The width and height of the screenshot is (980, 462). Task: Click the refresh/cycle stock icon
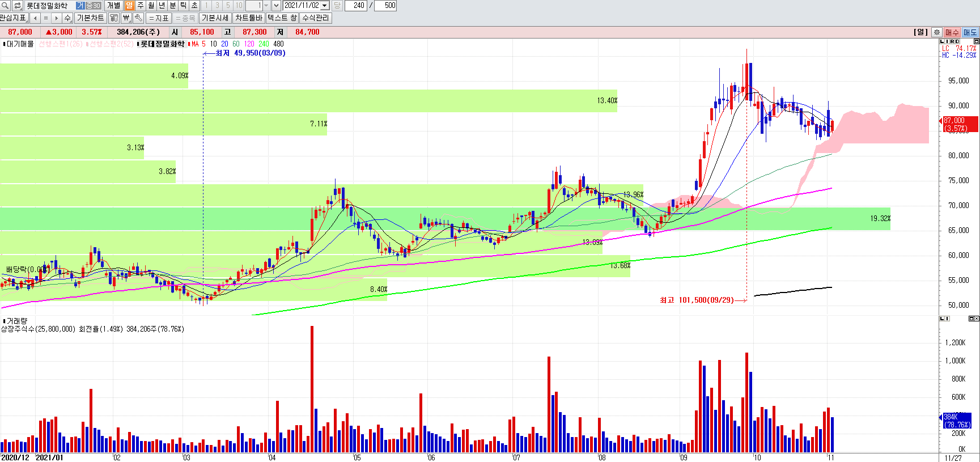click(17, 6)
